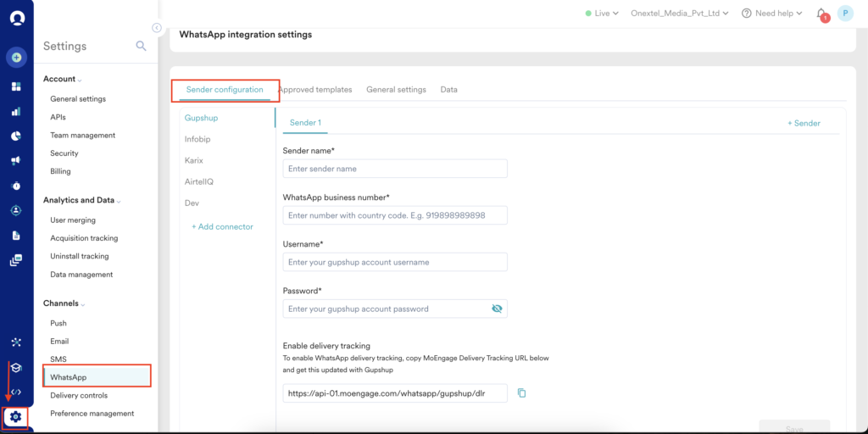Click the delivery tracking URL field
868x434 pixels.
[395, 393]
